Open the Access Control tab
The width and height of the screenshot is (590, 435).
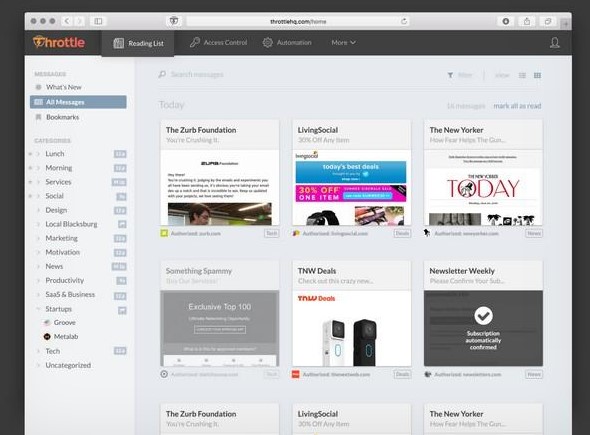click(218, 43)
